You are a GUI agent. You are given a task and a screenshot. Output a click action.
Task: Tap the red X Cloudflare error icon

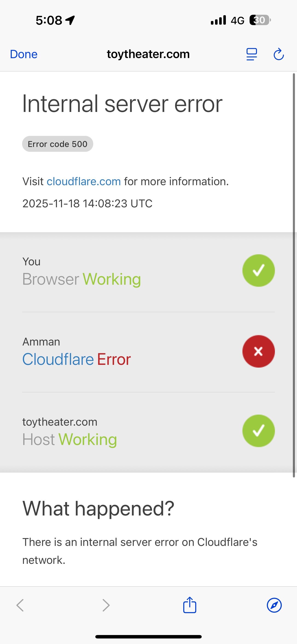pos(259,351)
